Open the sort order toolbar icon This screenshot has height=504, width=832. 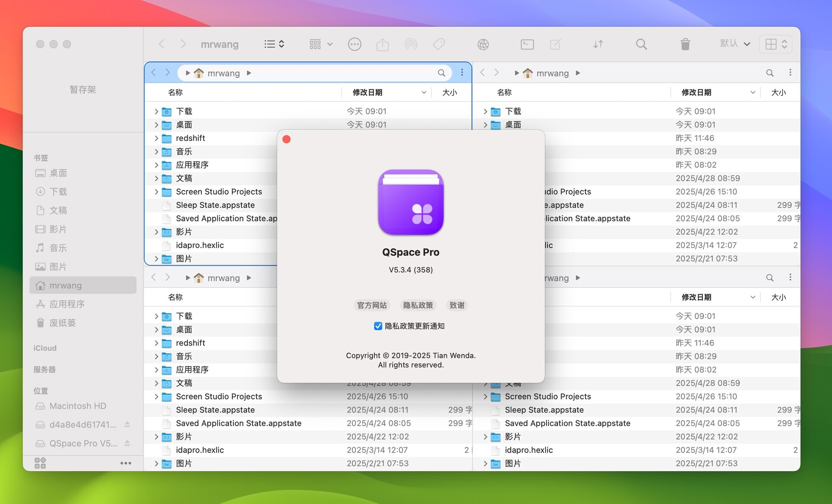click(x=598, y=44)
